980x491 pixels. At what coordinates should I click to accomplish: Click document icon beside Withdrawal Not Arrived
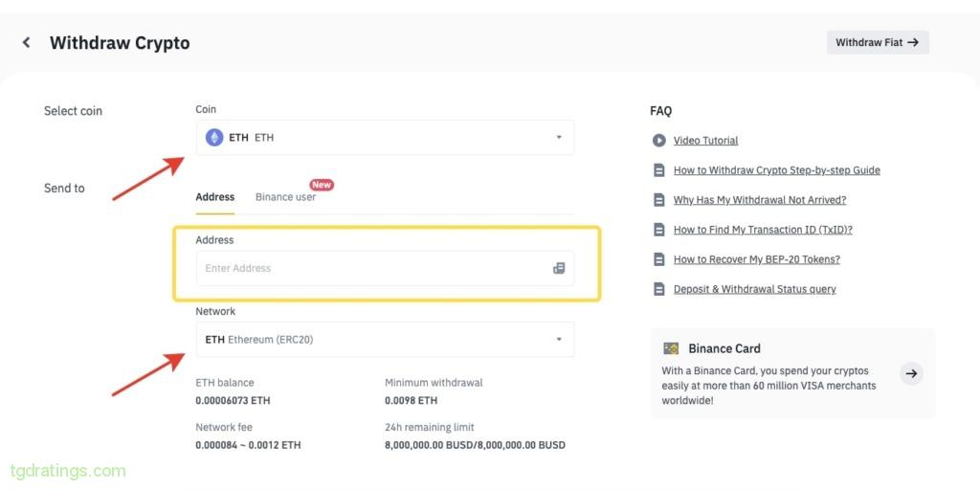tap(658, 200)
